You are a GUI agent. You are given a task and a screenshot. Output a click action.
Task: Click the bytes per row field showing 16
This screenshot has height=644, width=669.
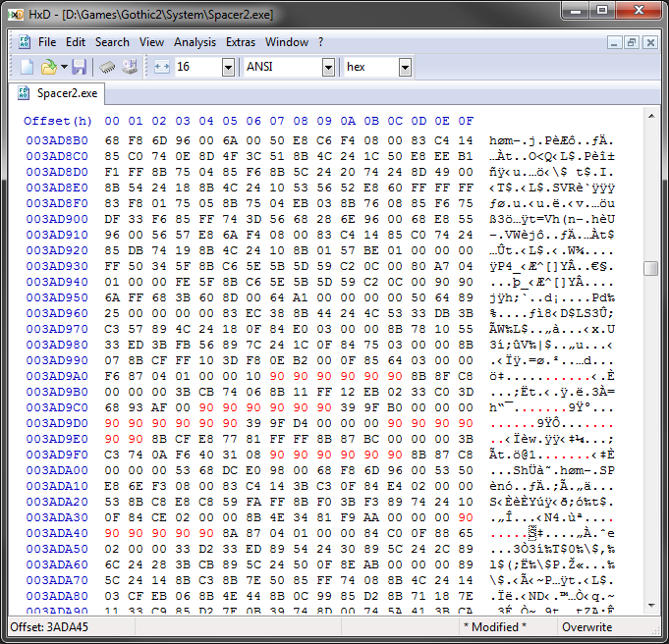[x=198, y=67]
